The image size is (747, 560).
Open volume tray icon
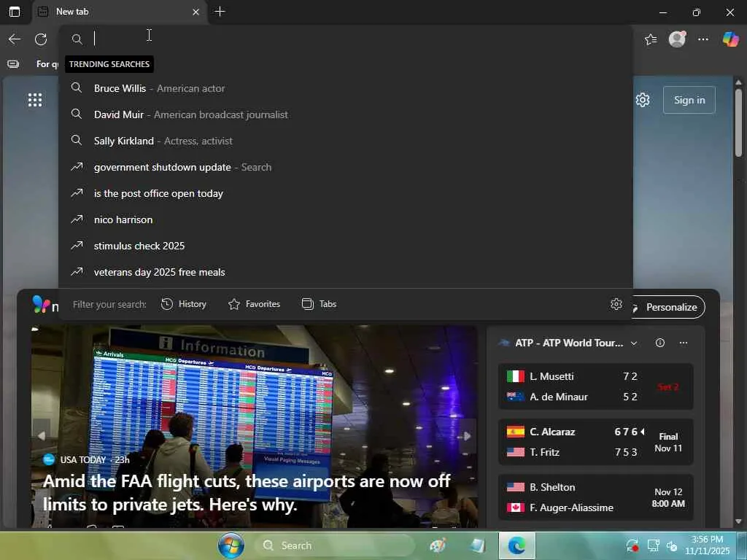coord(672,545)
